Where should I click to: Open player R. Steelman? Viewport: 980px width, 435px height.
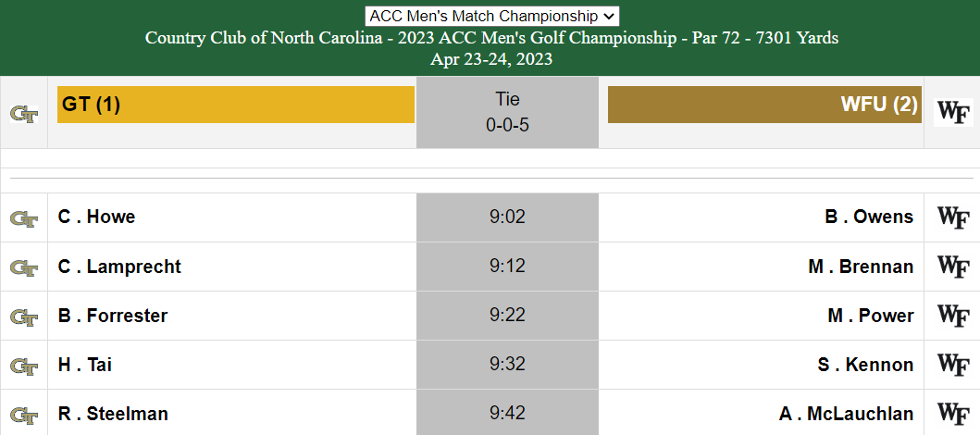pyautogui.click(x=113, y=414)
